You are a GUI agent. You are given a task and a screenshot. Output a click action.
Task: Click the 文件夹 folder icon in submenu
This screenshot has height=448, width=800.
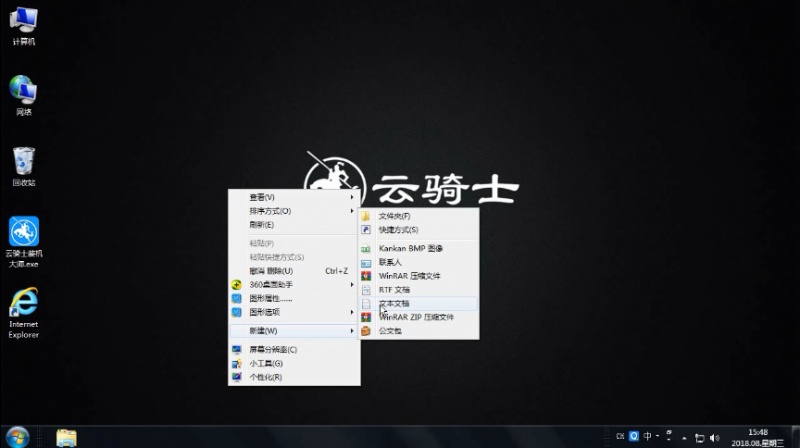pos(366,216)
